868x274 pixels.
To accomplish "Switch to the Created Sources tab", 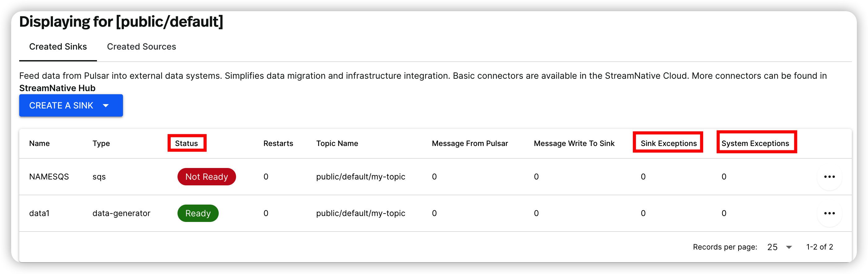I will click(141, 46).
